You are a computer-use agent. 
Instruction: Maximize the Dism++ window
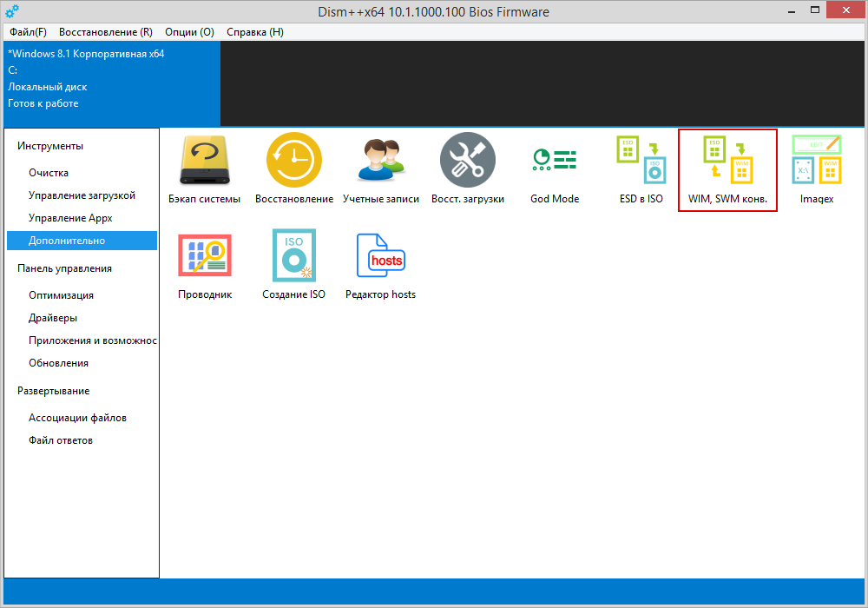click(x=815, y=10)
